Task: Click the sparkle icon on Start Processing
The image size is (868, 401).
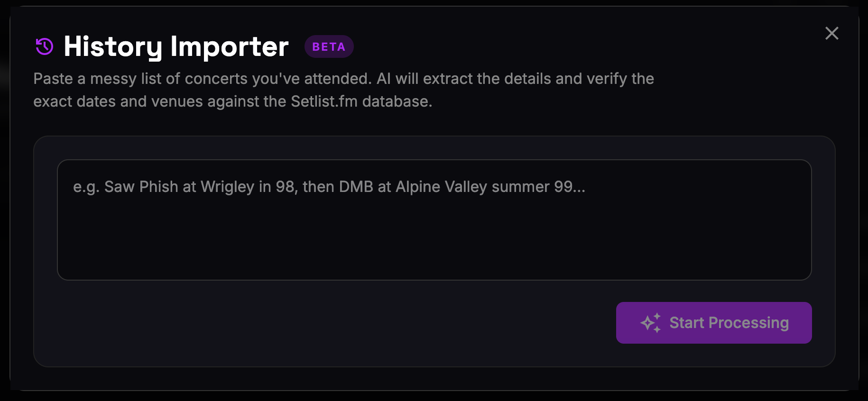Action: [x=650, y=323]
